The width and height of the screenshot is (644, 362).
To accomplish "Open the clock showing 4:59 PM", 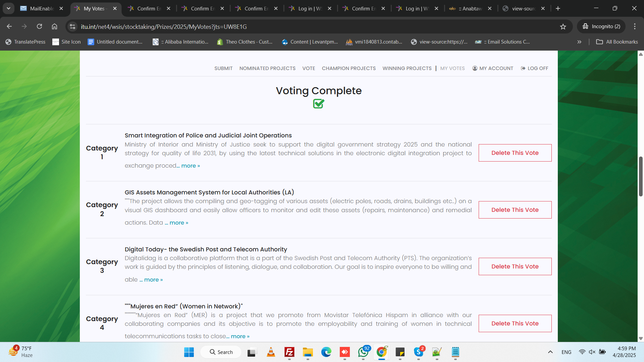I will 624,352.
